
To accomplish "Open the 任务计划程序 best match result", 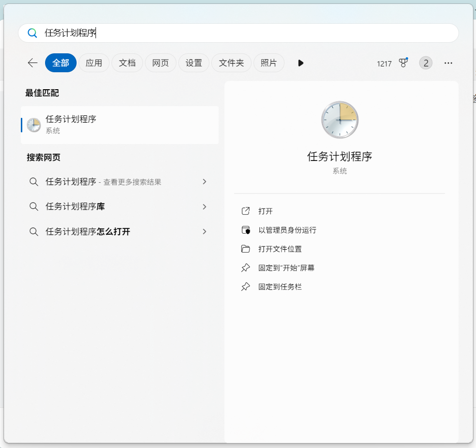I will point(120,125).
